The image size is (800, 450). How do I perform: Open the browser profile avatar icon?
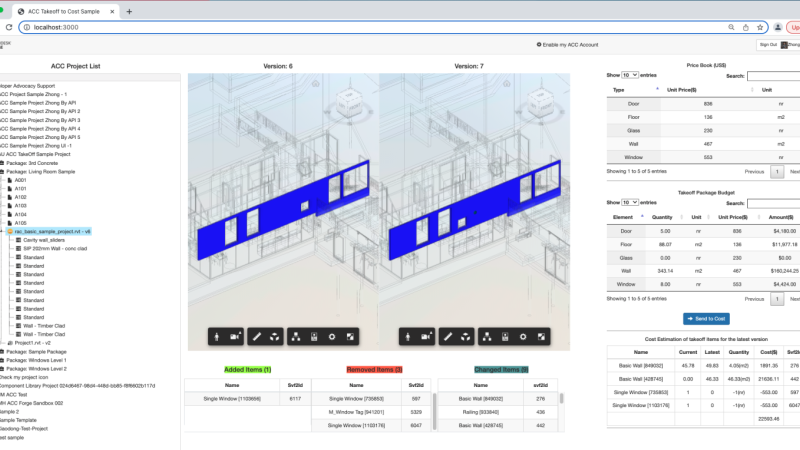click(778, 27)
